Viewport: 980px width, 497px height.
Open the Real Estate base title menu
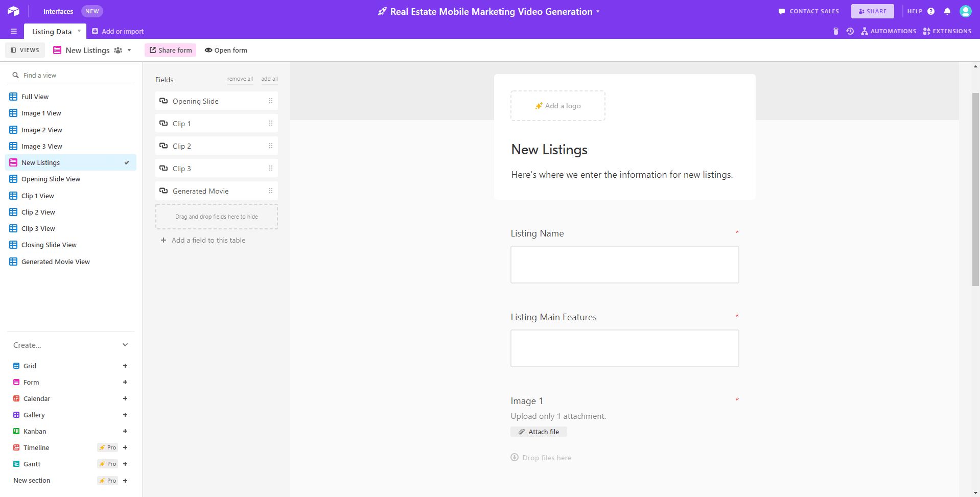pyautogui.click(x=598, y=11)
